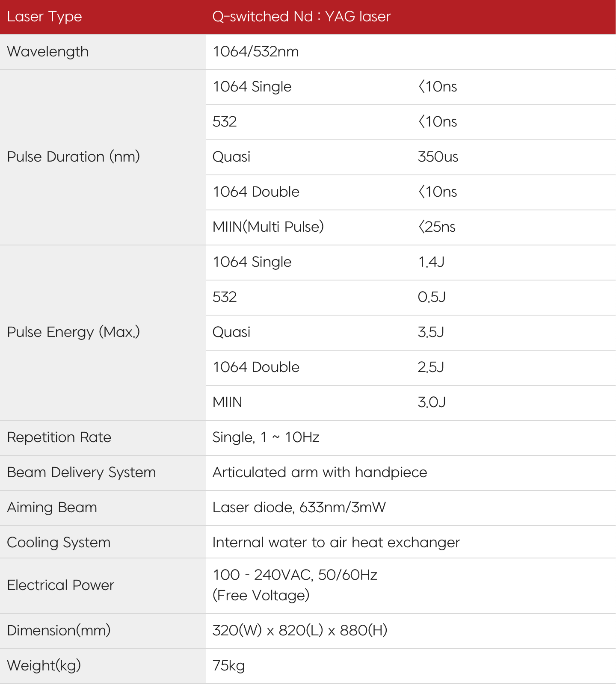Select the 0.5J energy value for 532
The height and width of the screenshot is (685, 616).
tap(432, 297)
